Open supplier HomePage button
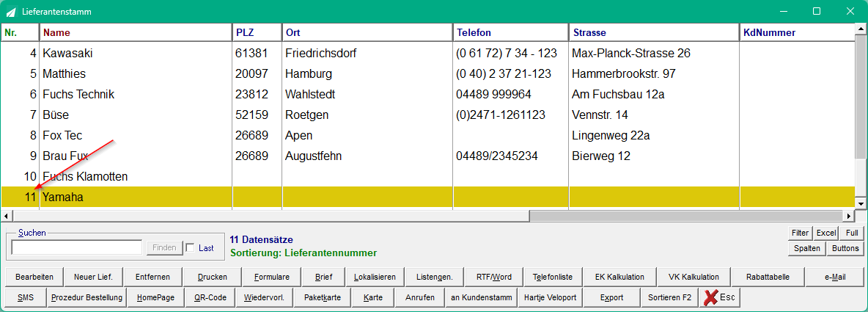 (155, 297)
